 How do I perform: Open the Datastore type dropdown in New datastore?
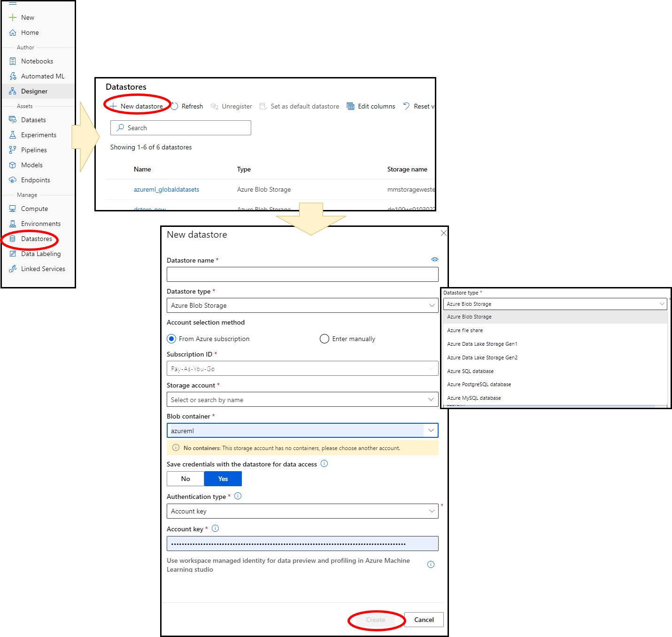click(x=302, y=305)
